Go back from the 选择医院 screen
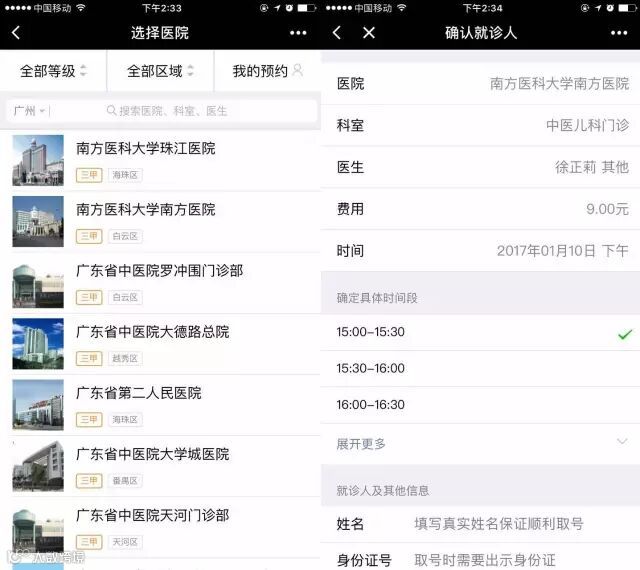Screen dimensions: 640x570 (x=16, y=33)
